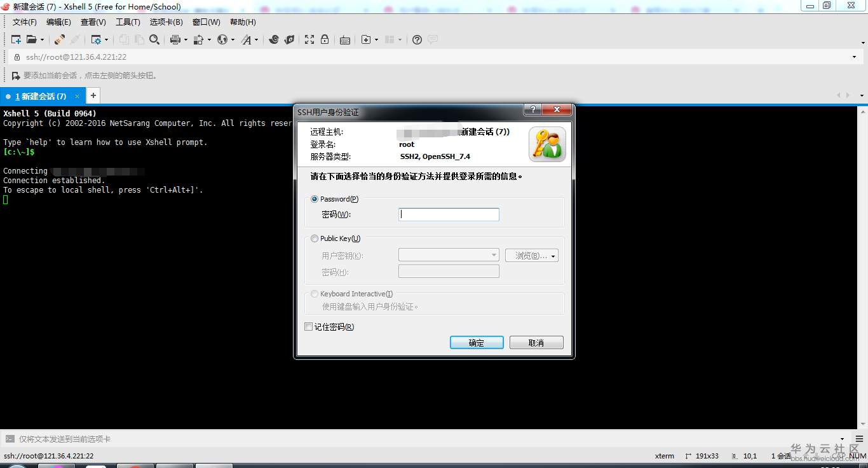The image size is (868, 468).
Task: Expand the Open folder dropdown arrow
Action: click(42, 39)
